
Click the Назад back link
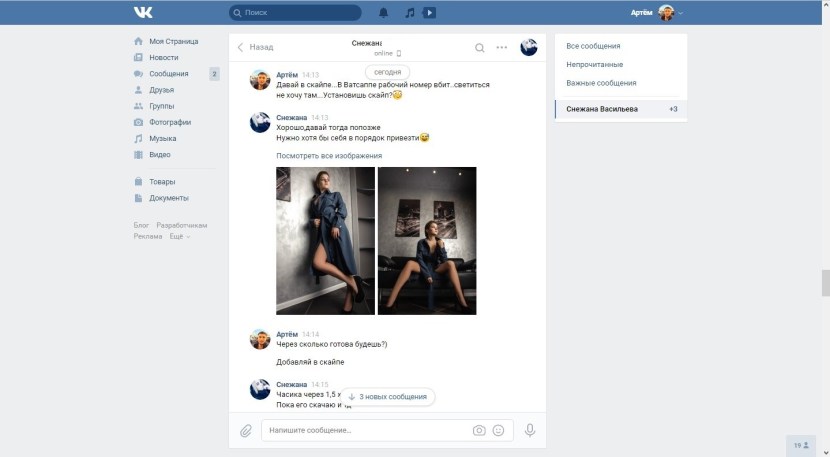click(x=255, y=47)
